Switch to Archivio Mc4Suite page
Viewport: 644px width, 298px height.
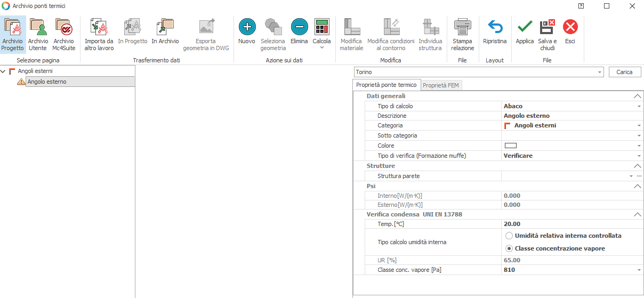coord(63,34)
